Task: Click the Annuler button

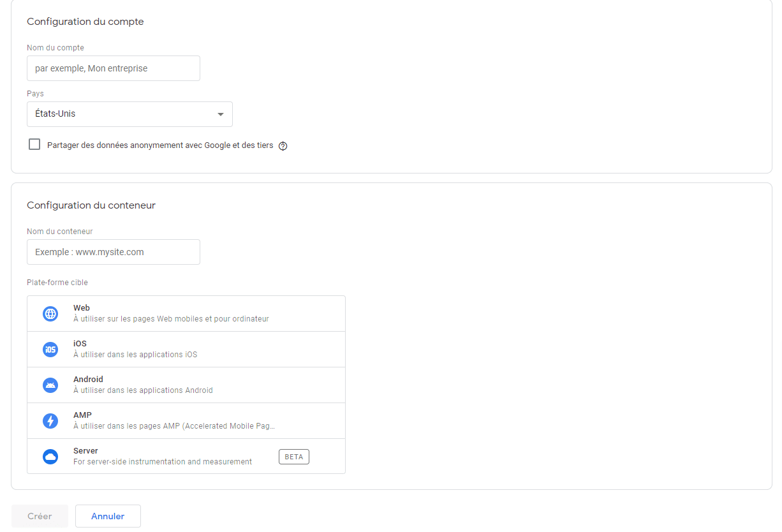Action: pos(108,516)
